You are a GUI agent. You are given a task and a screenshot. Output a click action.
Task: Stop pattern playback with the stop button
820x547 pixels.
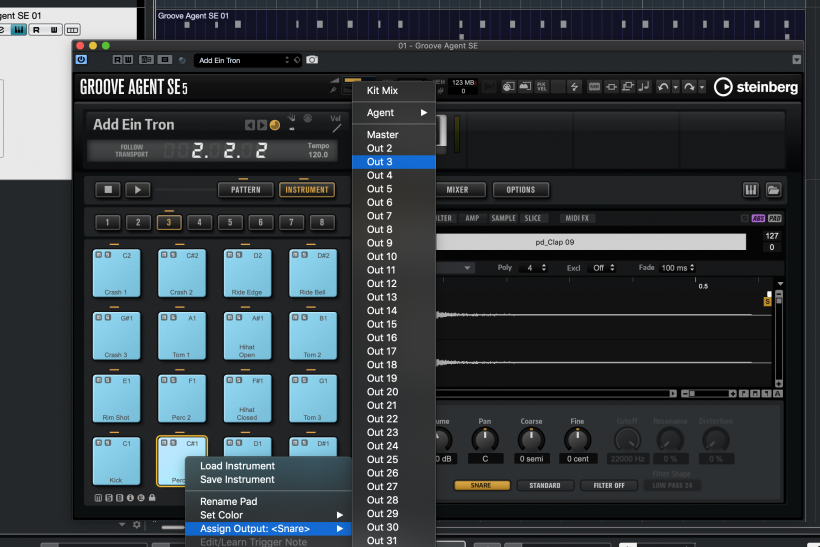[108, 190]
